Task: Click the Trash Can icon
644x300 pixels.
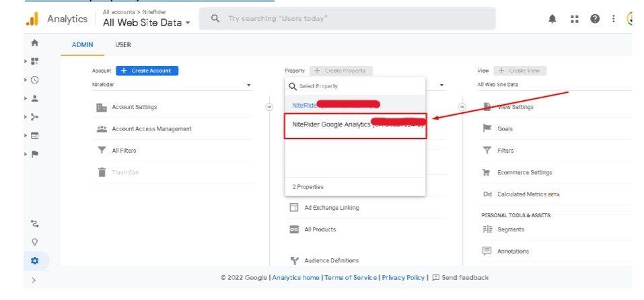Action: (102, 172)
